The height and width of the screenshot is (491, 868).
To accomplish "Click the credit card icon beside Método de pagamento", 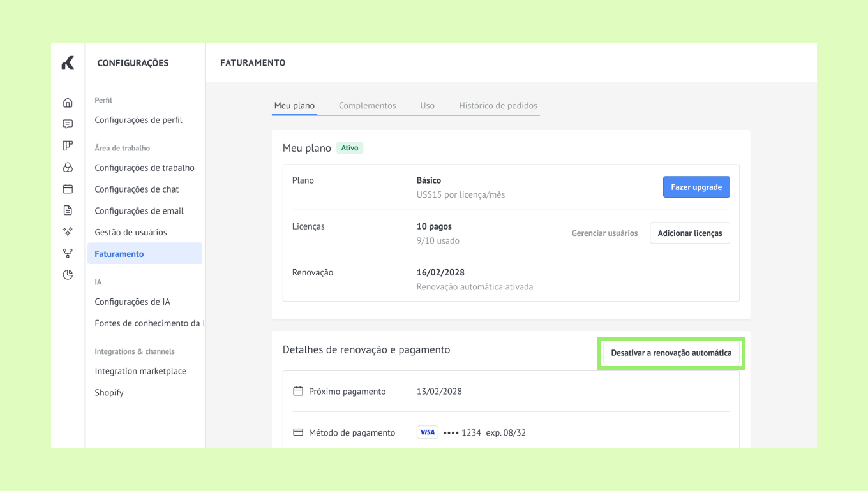I will pos(298,432).
